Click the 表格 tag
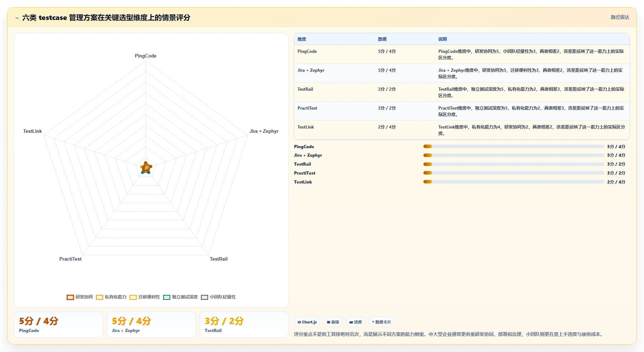This screenshot has width=644, height=352. click(x=333, y=322)
